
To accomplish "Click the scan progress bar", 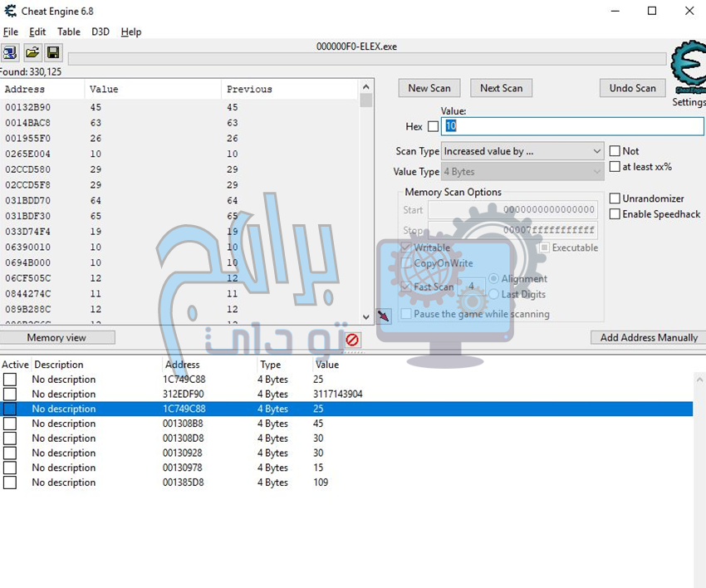I will 367,59.
